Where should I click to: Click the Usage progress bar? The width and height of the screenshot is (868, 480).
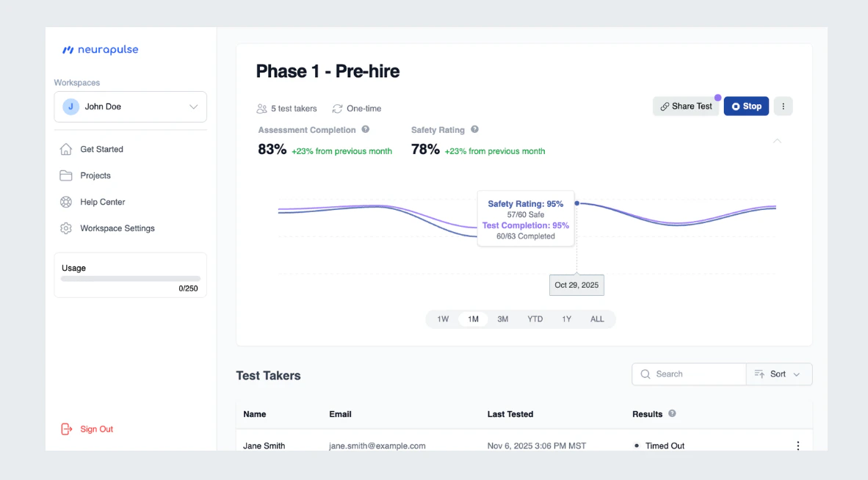pyautogui.click(x=131, y=279)
